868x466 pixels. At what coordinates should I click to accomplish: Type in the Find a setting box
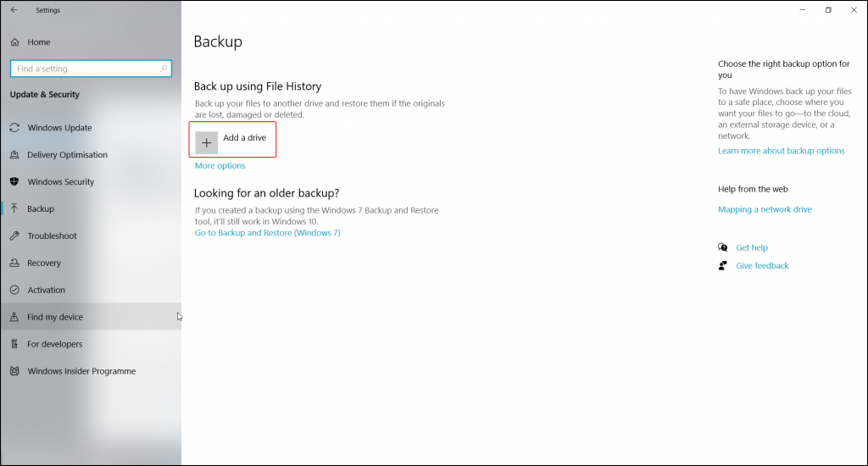[85, 69]
